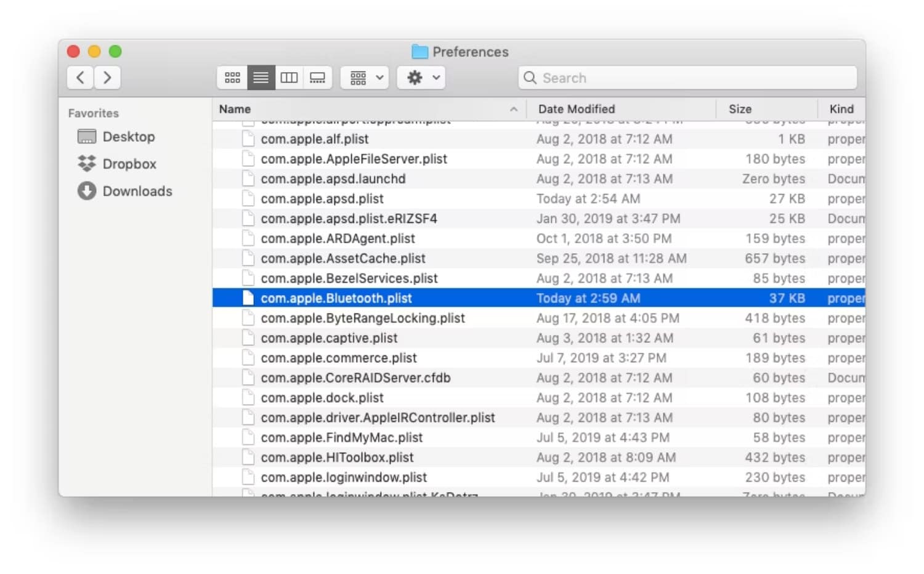Click the Oct 1, 2018 at 3:50 PM date

point(604,238)
